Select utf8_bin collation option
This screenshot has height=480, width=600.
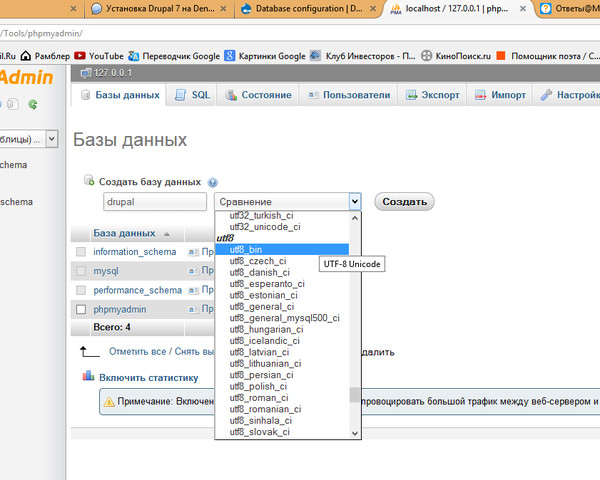coord(282,250)
